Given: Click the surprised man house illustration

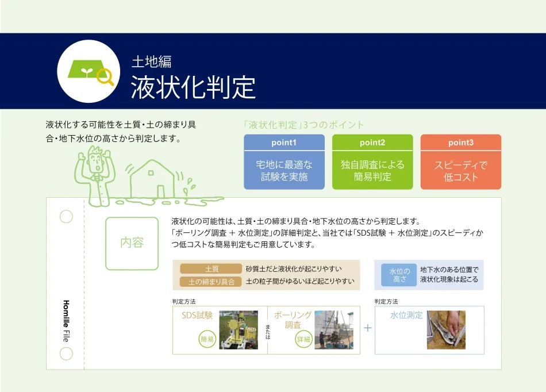Looking at the screenshot, I should pos(148,176).
